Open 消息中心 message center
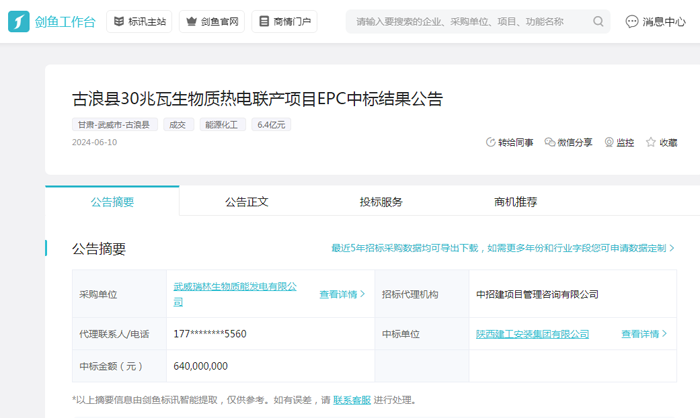This screenshot has height=418, width=700. 655,21
